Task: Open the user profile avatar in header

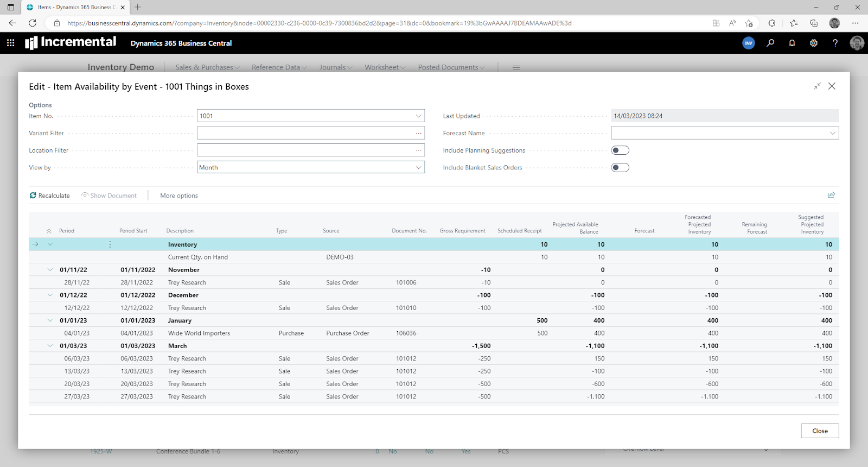Action: pos(857,43)
